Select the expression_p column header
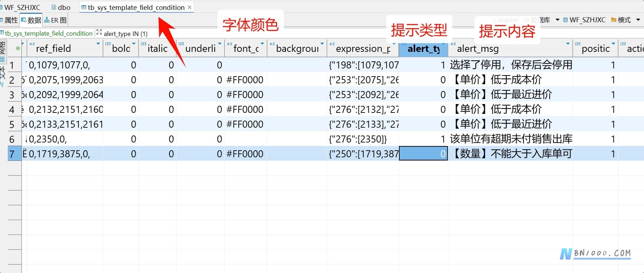Image resolution: width=644 pixels, height=273 pixels. pyautogui.click(x=363, y=49)
